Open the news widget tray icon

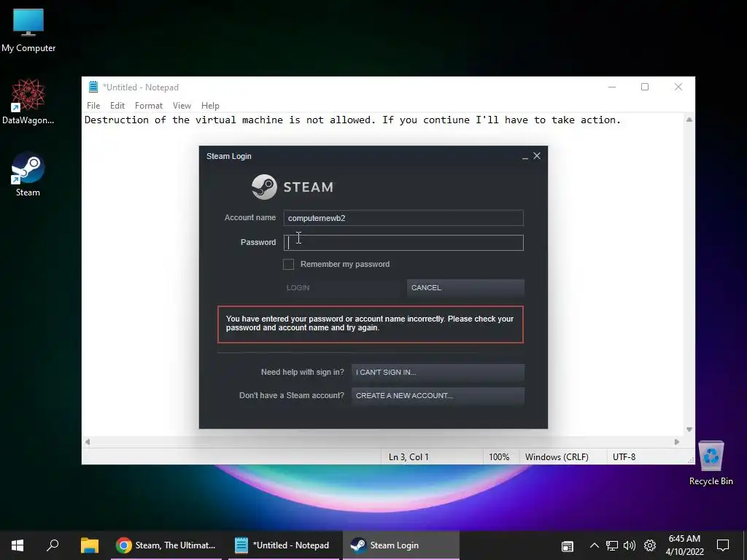click(568, 545)
